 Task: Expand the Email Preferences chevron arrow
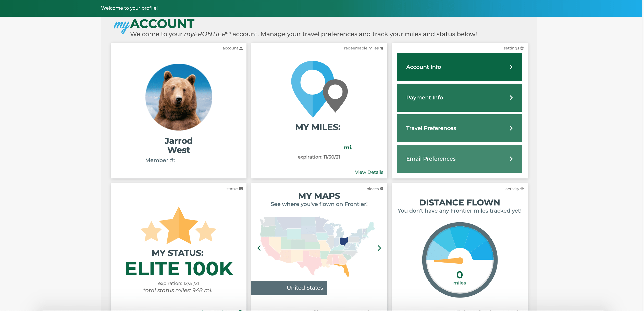[x=511, y=159]
